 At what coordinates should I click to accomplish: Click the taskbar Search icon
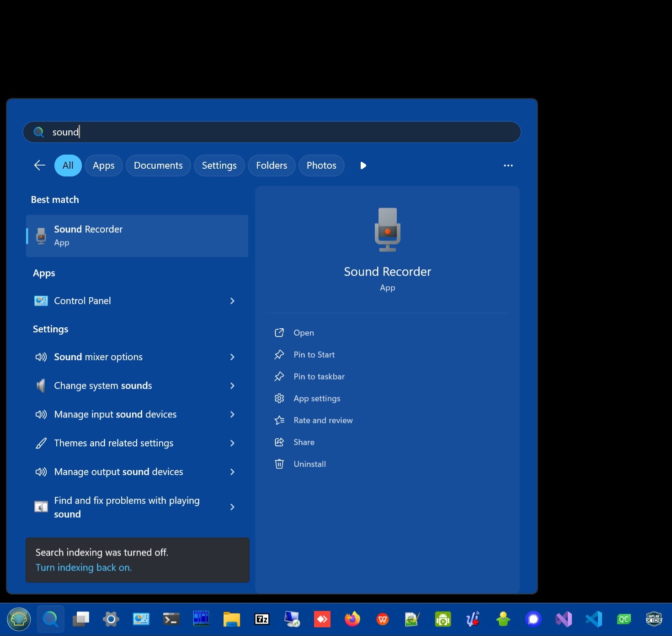50,620
